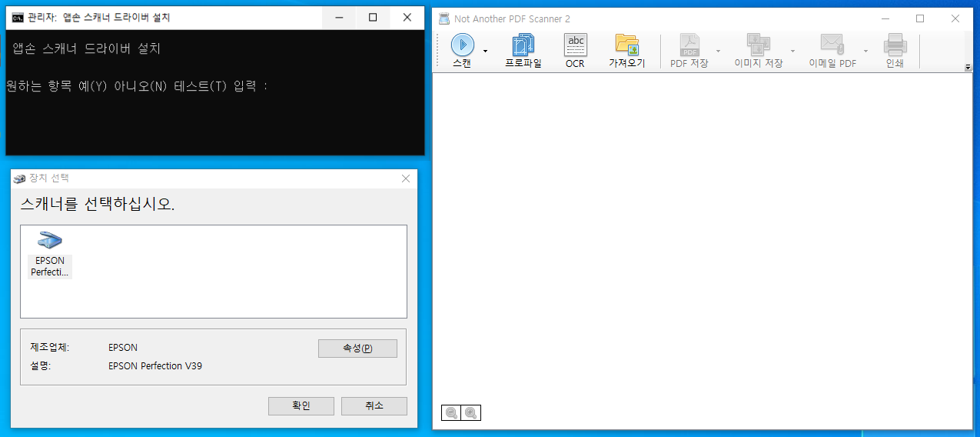
Task: Click the 인쇄 print icon
Action: (x=895, y=51)
